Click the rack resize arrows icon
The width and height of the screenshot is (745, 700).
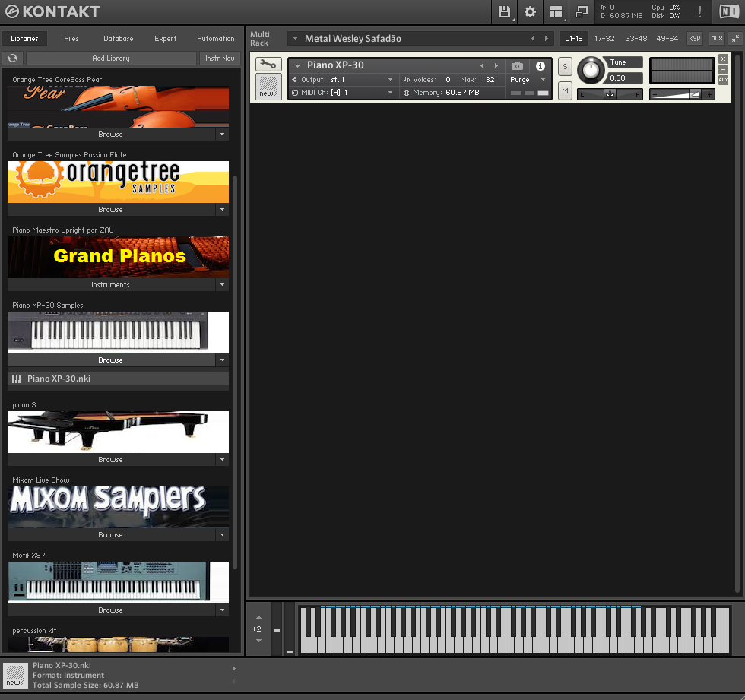(736, 39)
